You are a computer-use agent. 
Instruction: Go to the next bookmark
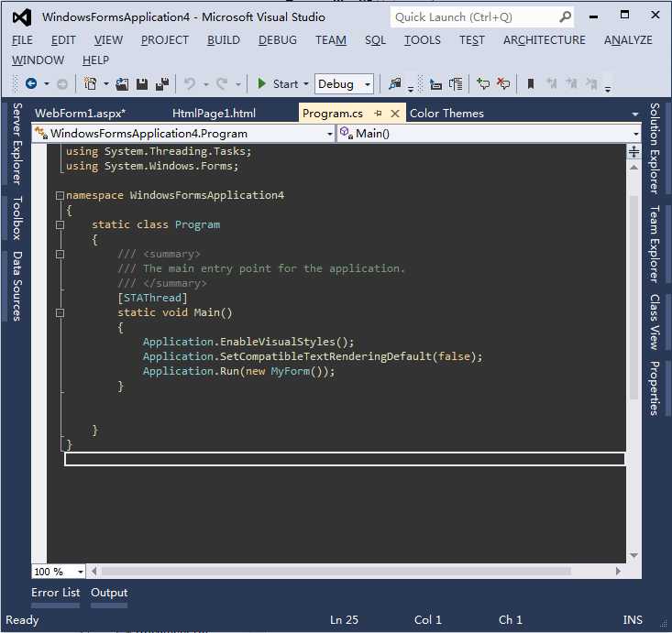point(571,83)
